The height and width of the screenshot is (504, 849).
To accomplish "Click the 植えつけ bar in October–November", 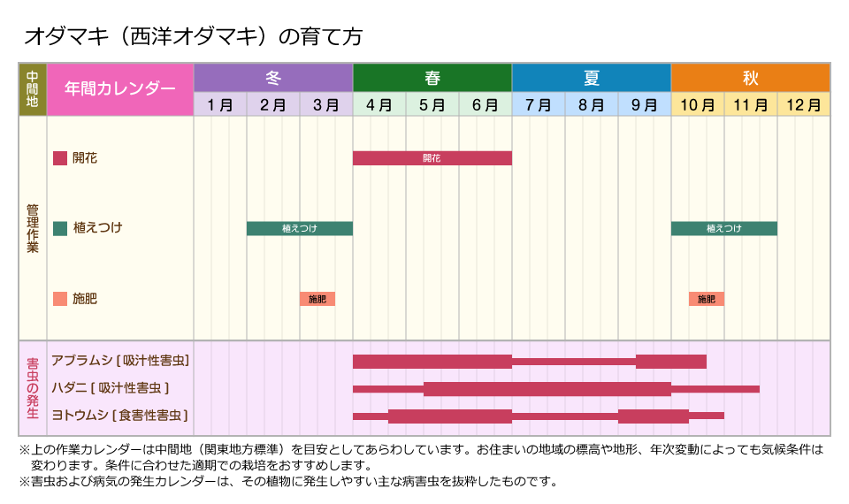I will pyautogui.click(x=724, y=228).
